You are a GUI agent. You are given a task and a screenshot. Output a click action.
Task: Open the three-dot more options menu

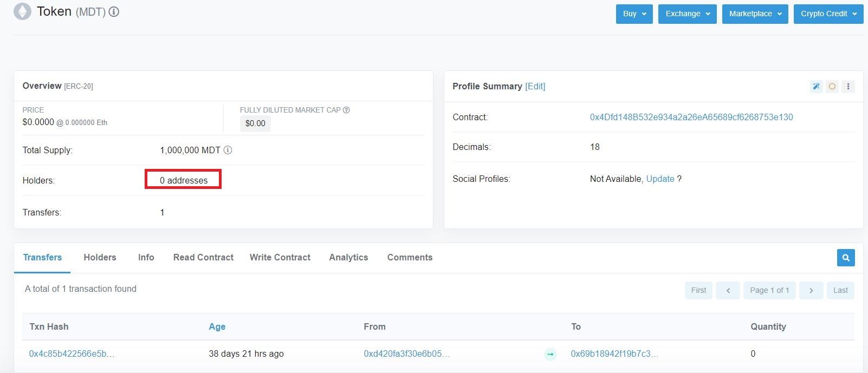(848, 87)
